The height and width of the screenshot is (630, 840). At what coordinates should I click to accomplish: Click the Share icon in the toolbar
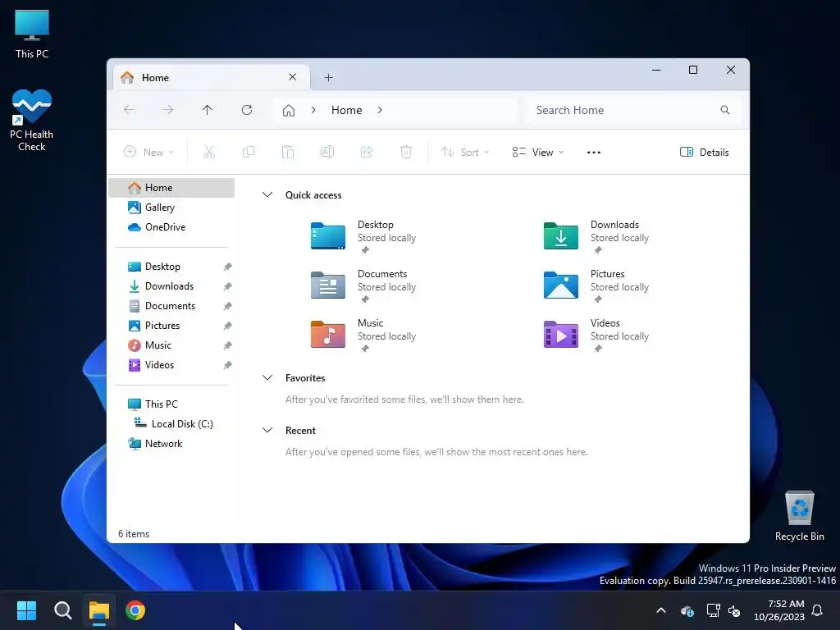367,152
